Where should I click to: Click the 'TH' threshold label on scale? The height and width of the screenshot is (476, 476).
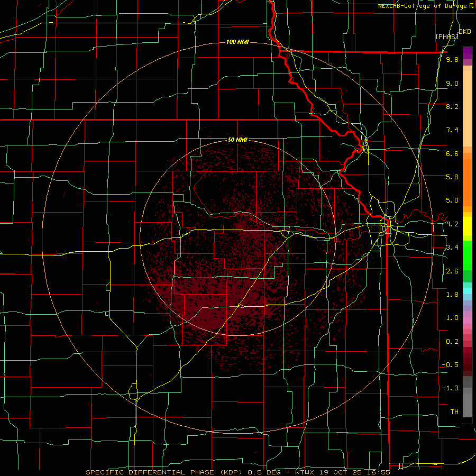click(x=454, y=412)
